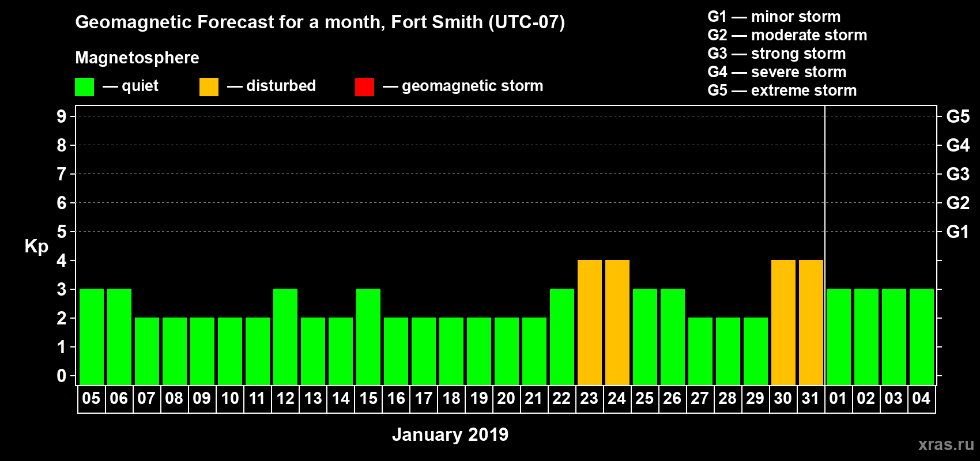Viewport: 980px width, 461px height.
Task: Click the 'G5 — extreme storm' legend text
Action: coord(782,90)
